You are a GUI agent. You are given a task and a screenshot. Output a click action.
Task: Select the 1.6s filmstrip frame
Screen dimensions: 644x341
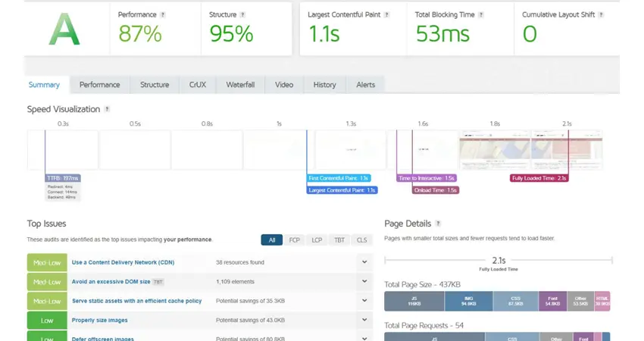click(x=423, y=149)
